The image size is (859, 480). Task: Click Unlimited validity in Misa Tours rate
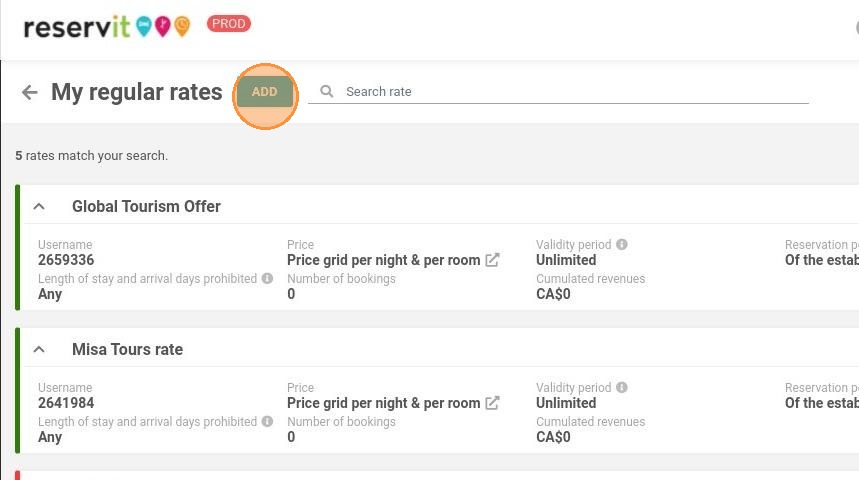coord(566,403)
